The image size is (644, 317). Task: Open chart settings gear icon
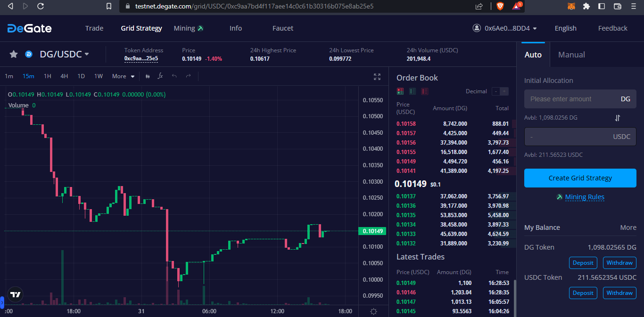click(374, 311)
